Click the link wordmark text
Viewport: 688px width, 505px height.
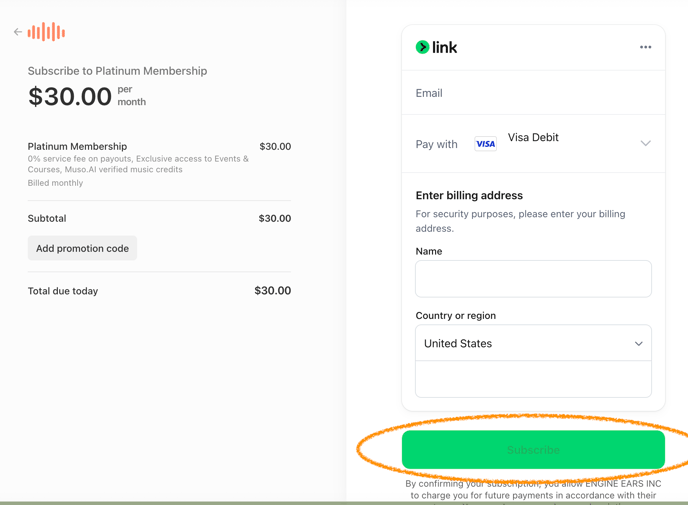click(445, 47)
